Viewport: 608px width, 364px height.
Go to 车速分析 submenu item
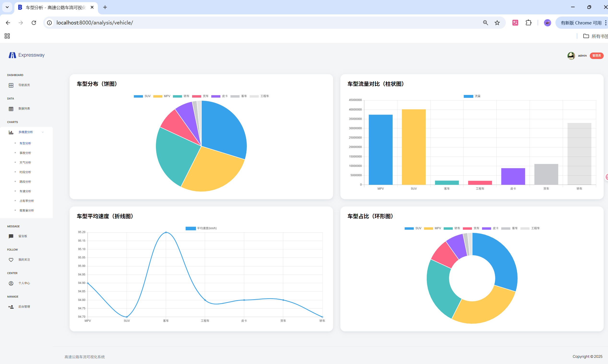pyautogui.click(x=25, y=191)
